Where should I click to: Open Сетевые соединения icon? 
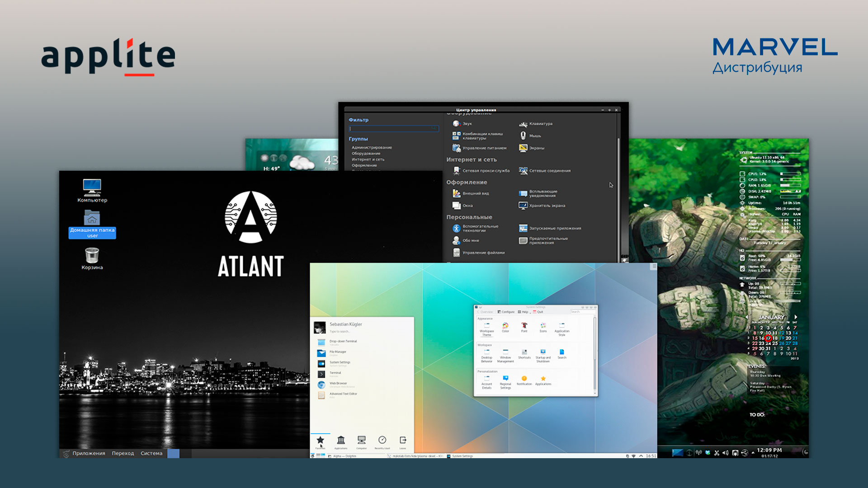[x=545, y=171]
